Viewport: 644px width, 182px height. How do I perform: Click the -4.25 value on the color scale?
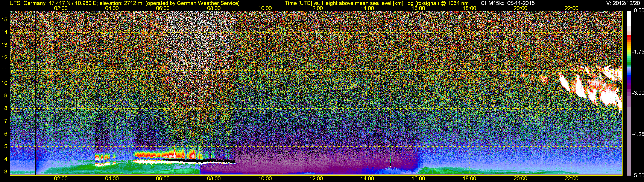pyautogui.click(x=638, y=134)
